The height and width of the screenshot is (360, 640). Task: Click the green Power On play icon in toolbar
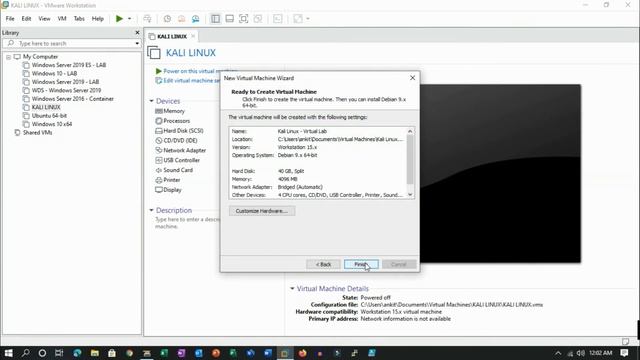point(119,19)
